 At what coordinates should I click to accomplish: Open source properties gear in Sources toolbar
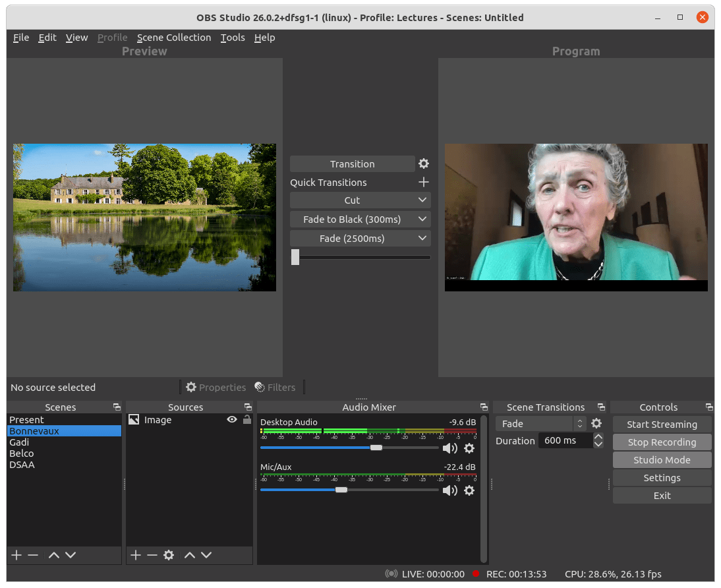169,555
